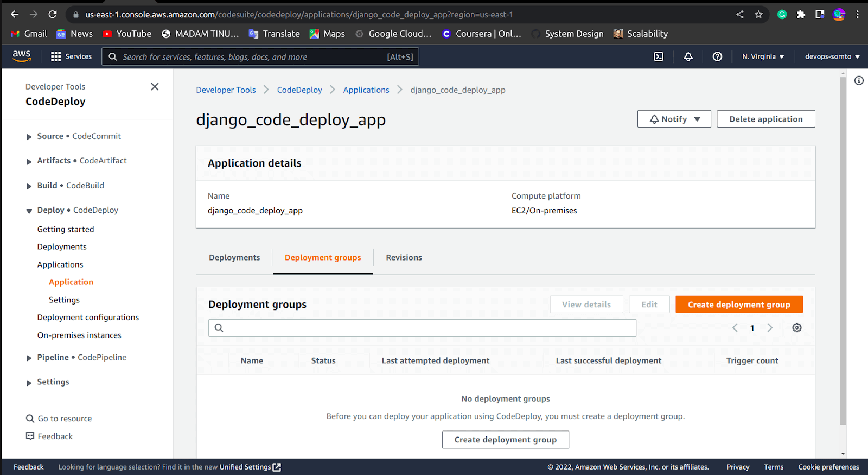This screenshot has height=475, width=868.
Task: Open the notifications bell in AWS header
Action: point(688,56)
